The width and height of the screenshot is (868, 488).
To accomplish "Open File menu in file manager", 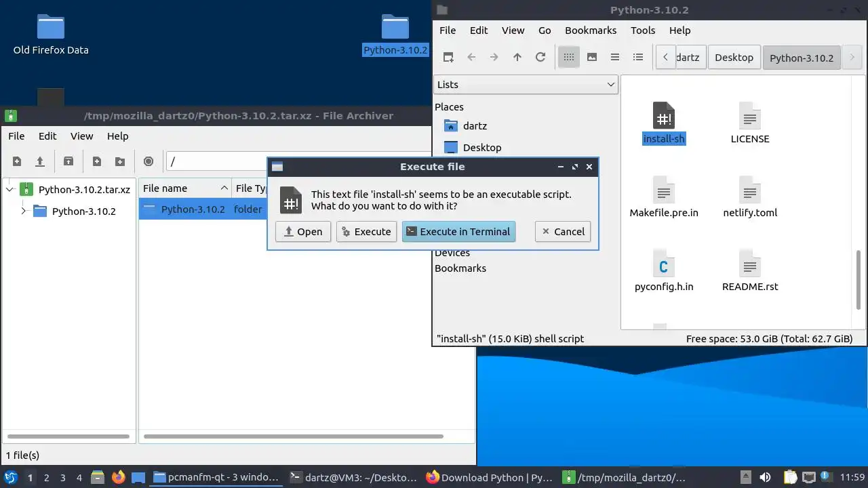I will tap(448, 30).
